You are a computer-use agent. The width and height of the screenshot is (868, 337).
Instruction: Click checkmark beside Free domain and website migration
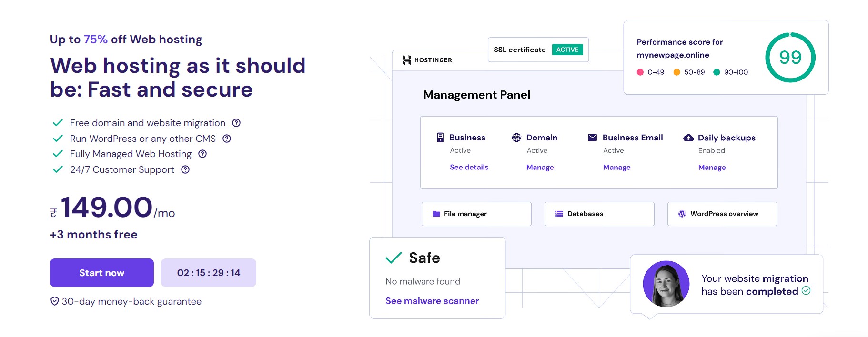coord(58,123)
